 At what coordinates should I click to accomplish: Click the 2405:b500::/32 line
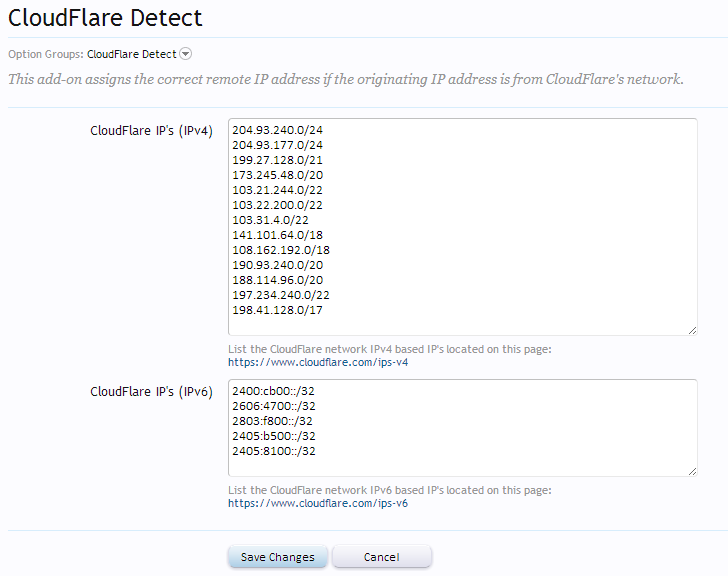pyautogui.click(x=274, y=436)
